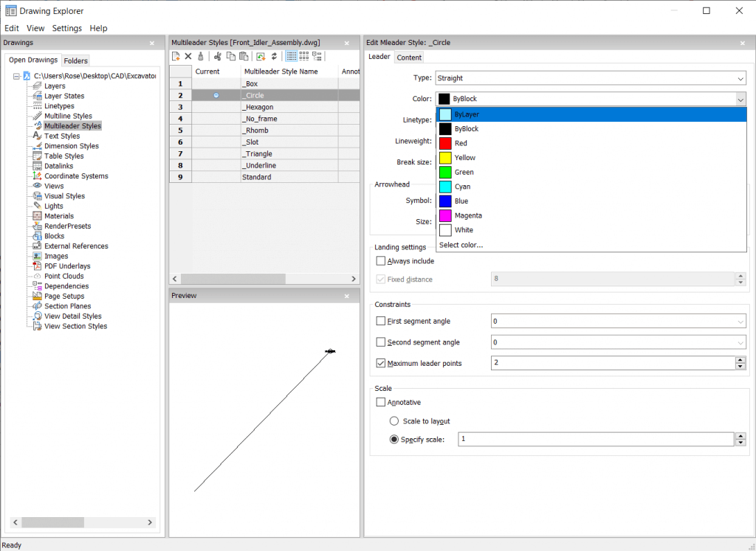The width and height of the screenshot is (756, 551).
Task: Cut the selected multileader style
Action: tap(218, 56)
